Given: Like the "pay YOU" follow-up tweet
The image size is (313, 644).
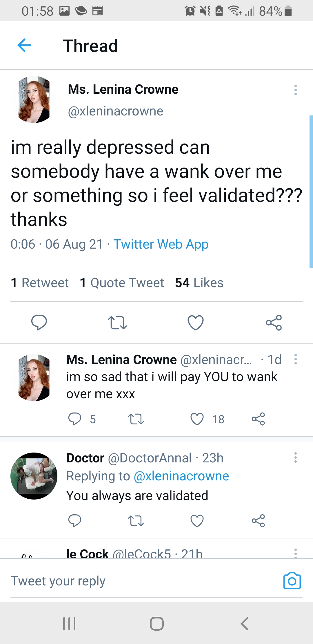Looking at the screenshot, I should pos(197,419).
